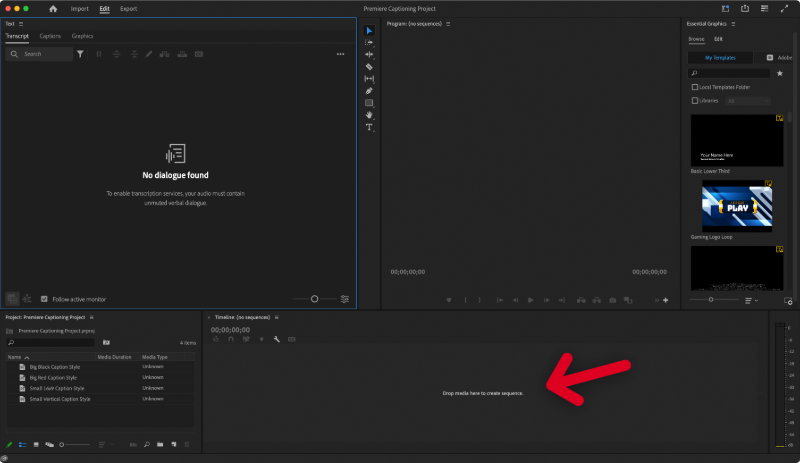Click the share/export icon in top bar
The image size is (800, 463).
(745, 9)
